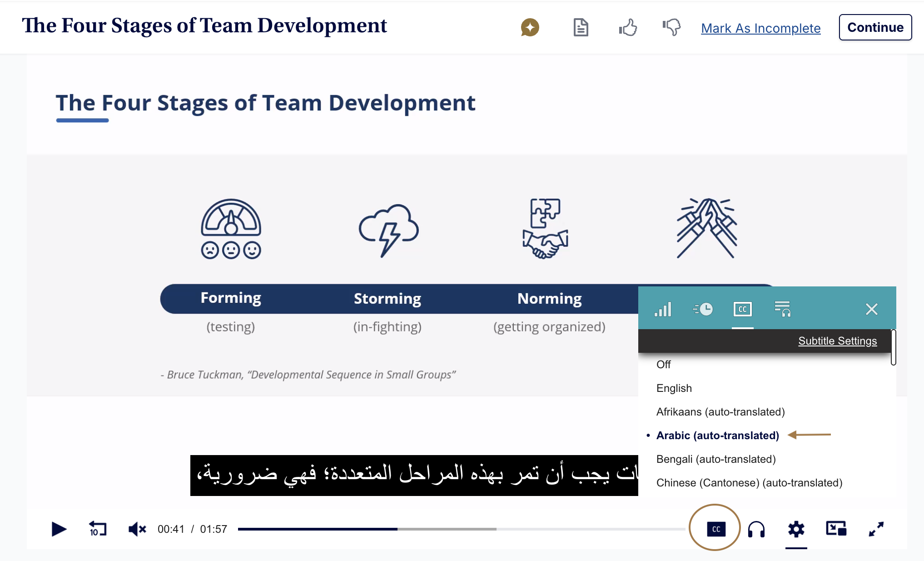This screenshot has width=924, height=561.
Task: Open the audio track tab
Action: pos(782,309)
